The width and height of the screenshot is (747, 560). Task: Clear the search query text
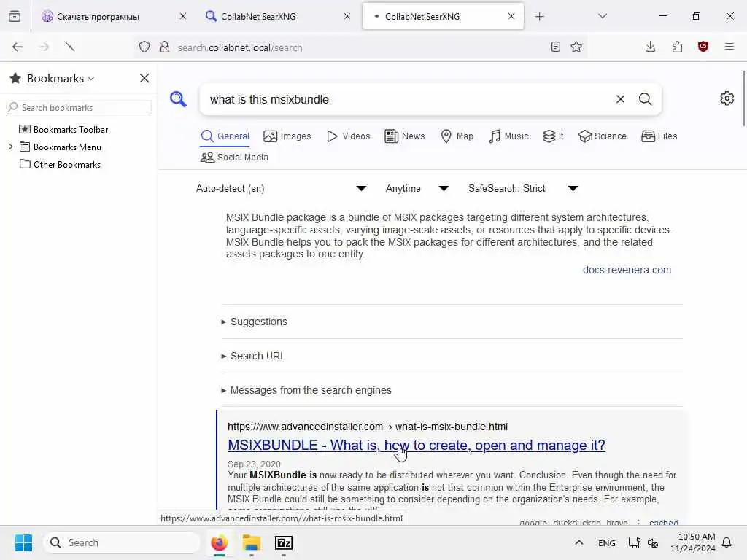pyautogui.click(x=620, y=99)
